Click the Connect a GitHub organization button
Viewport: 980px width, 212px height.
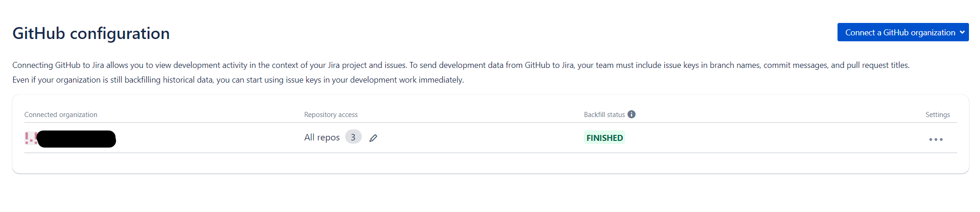tap(903, 32)
